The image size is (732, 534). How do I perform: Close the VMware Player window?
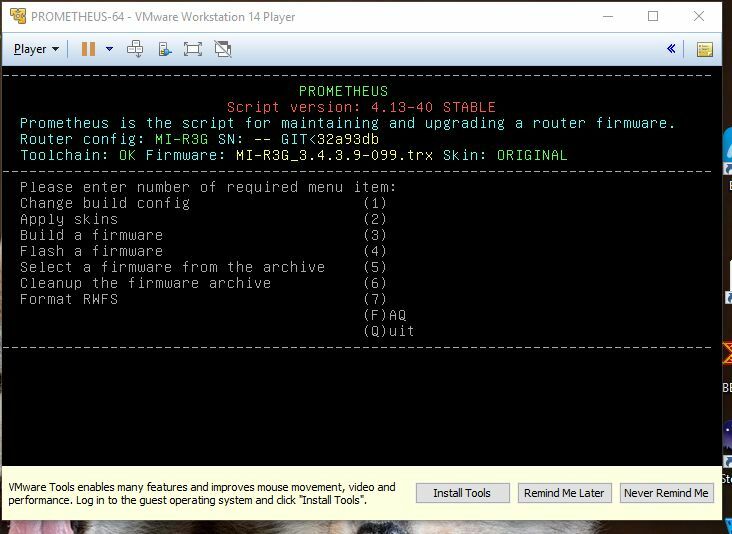point(699,16)
